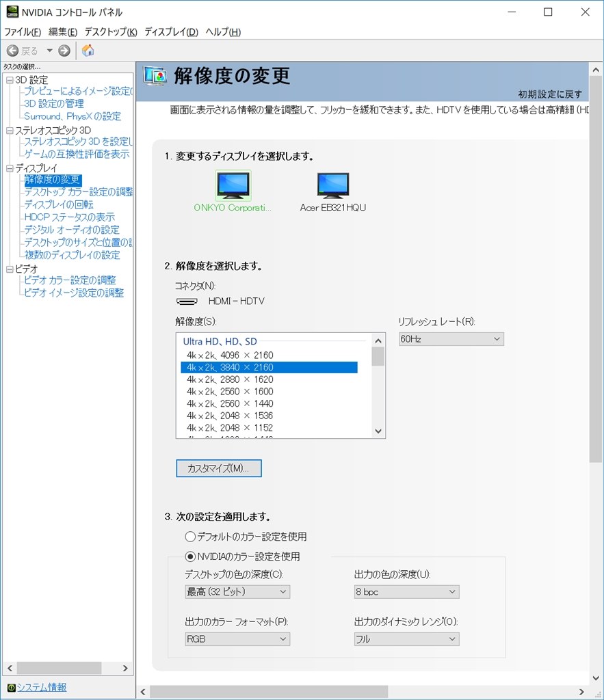This screenshot has width=604, height=700.
Task: Select resolution 4k x 2k, 2048 × 1536
Action: (x=269, y=416)
